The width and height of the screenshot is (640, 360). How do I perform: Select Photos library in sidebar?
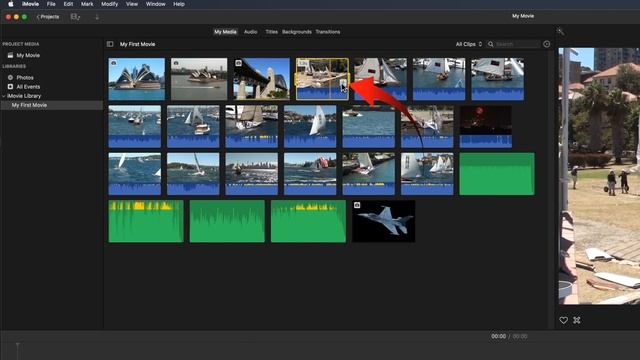pyautogui.click(x=25, y=78)
